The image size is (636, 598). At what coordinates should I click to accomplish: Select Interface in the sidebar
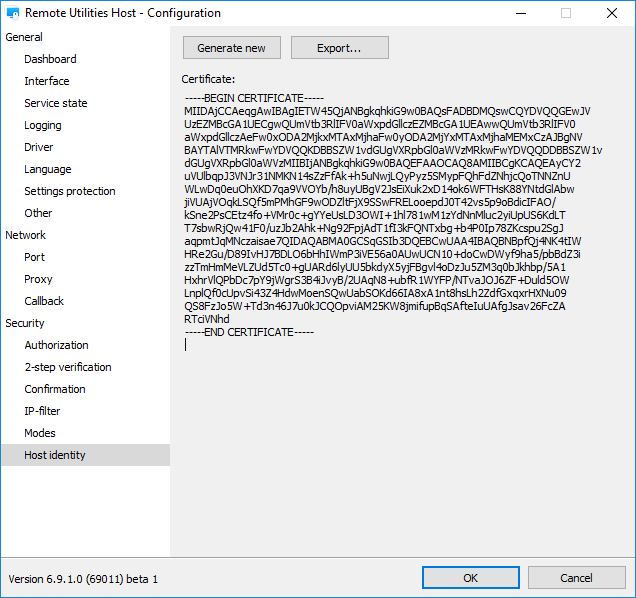coord(47,81)
